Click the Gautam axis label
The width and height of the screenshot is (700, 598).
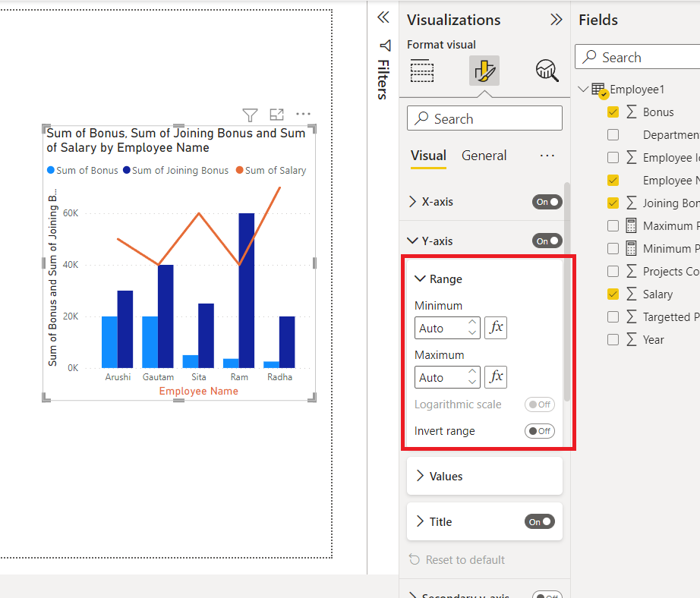[158, 377]
